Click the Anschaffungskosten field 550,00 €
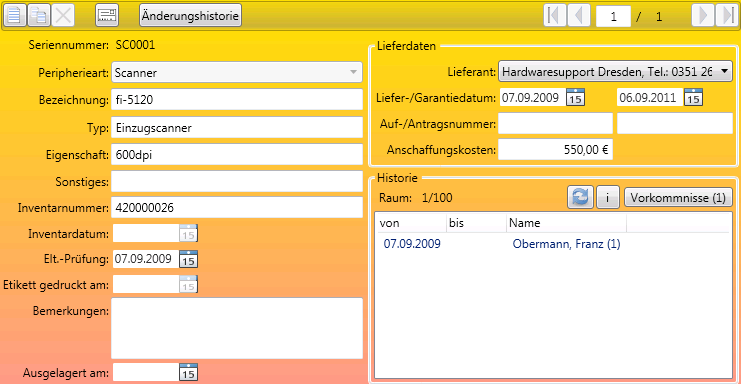 [556, 149]
